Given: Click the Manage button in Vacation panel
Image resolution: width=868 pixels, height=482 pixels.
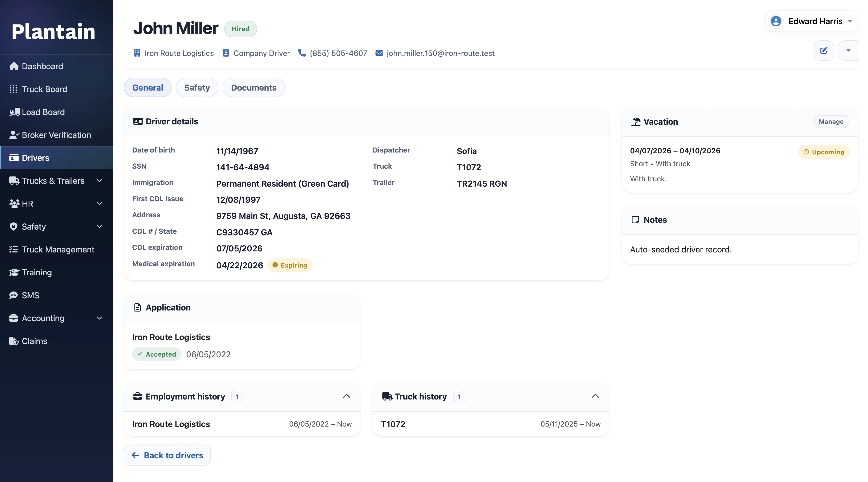Looking at the screenshot, I should 831,122.
